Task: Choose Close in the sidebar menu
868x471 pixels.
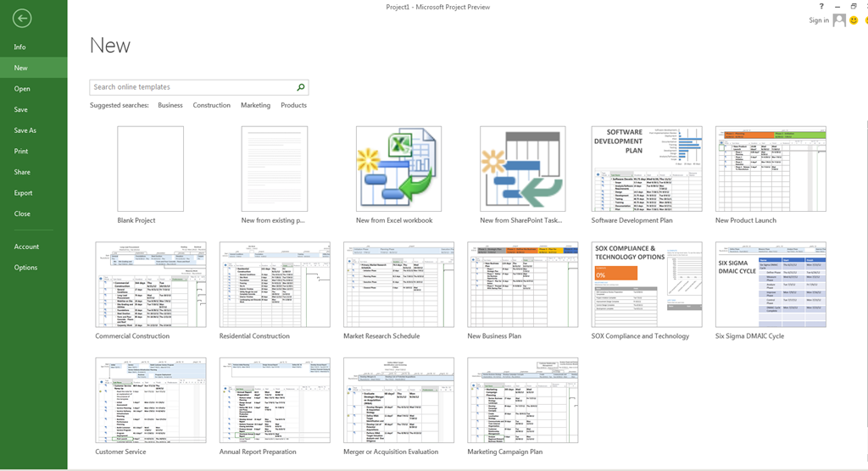Action: click(x=34, y=213)
